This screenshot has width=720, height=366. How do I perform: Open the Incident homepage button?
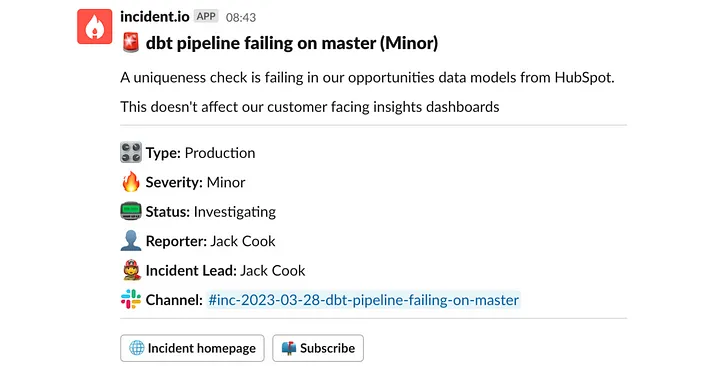click(192, 348)
